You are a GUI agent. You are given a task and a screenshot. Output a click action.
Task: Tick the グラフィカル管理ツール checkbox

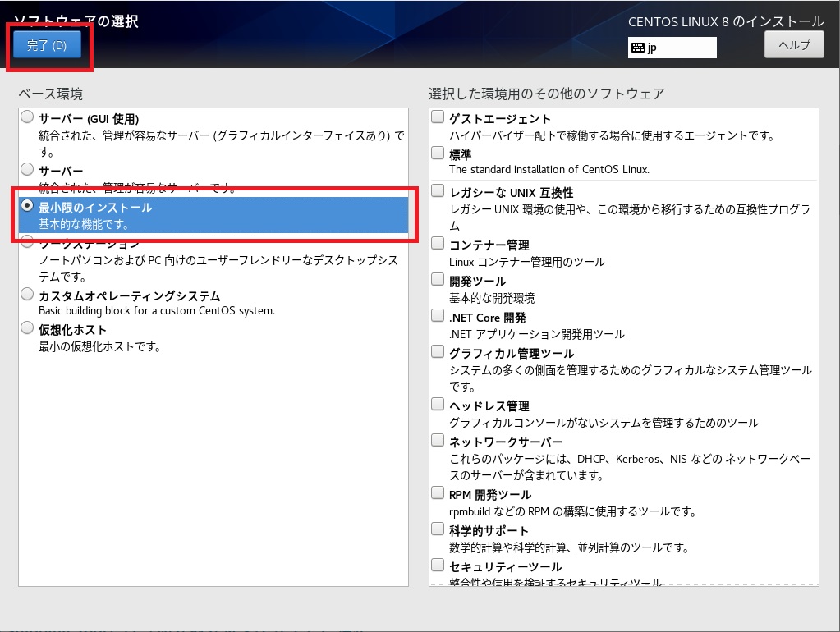pyautogui.click(x=438, y=351)
